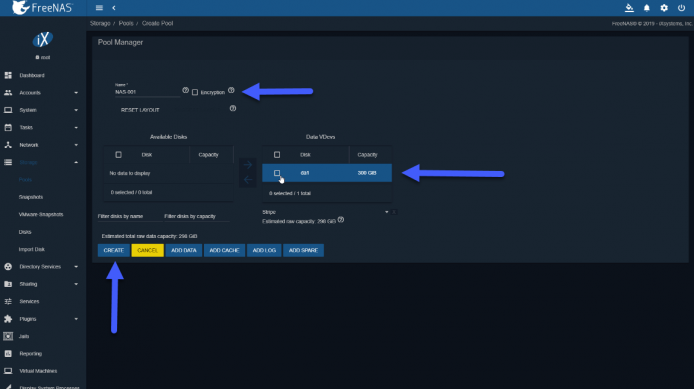This screenshot has width=694, height=389.
Task: Move disk right with arrow button
Action: pos(248,165)
